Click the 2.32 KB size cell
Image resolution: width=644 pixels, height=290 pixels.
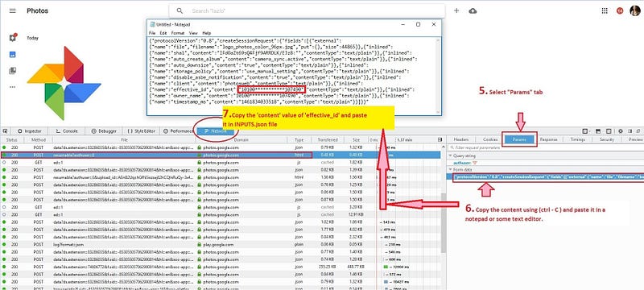356,237
